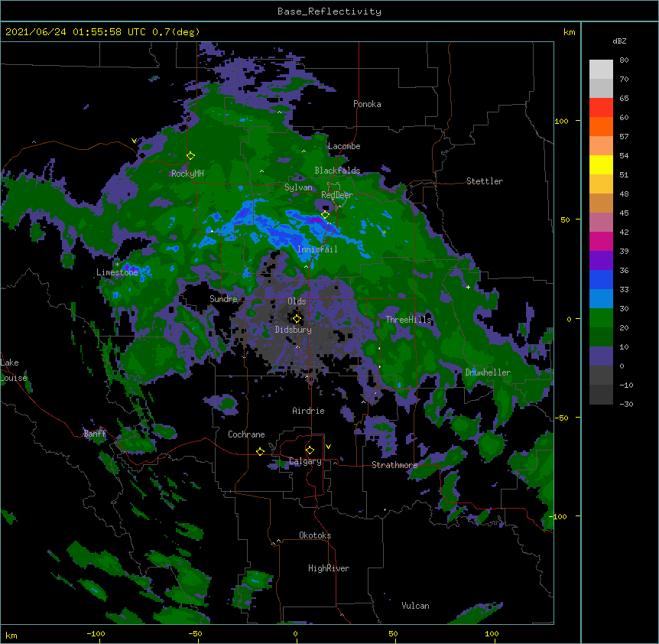Select the royal blue 33-36 dBZ swatch
Image resolution: width=659 pixels, height=644 pixels.
(601, 279)
